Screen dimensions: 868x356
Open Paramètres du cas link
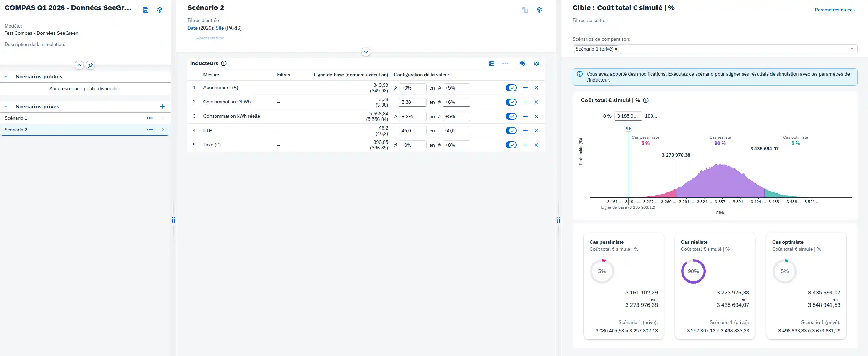click(x=834, y=10)
